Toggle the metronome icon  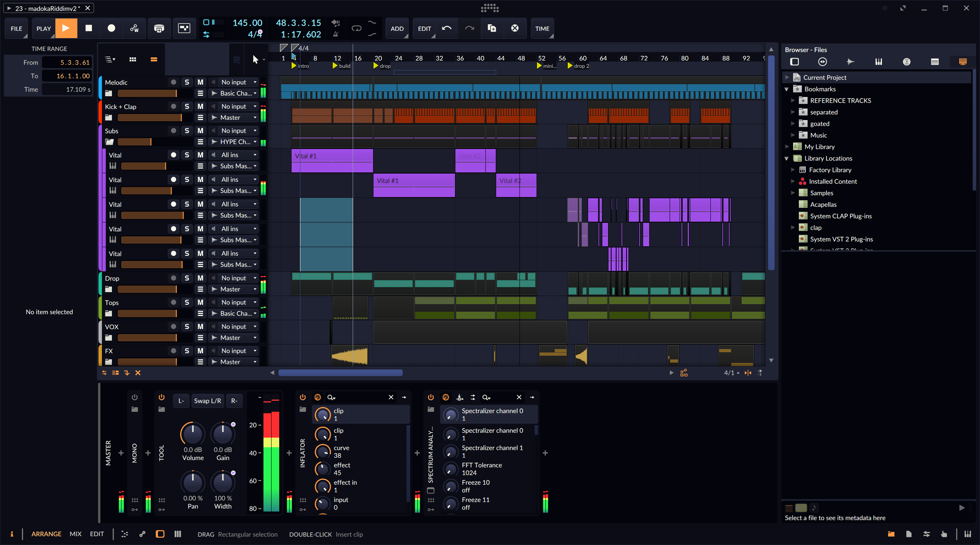coord(336,34)
